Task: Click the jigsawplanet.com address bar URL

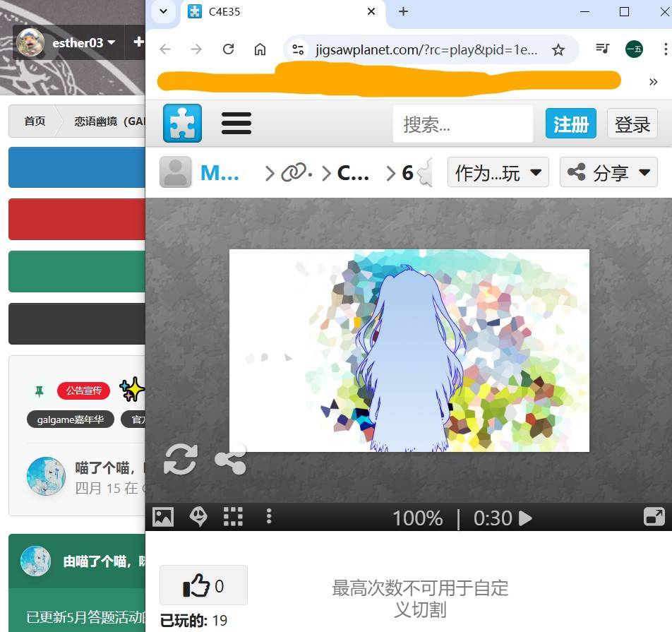Action: (x=426, y=49)
